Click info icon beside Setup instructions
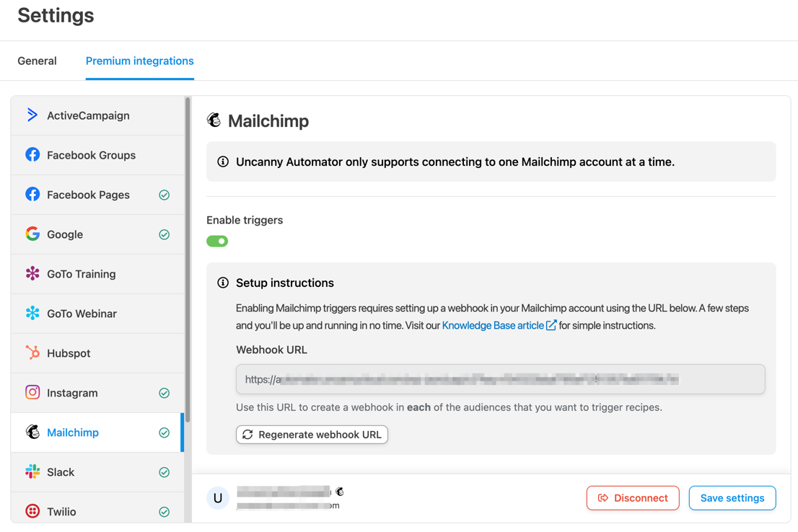 (x=223, y=283)
